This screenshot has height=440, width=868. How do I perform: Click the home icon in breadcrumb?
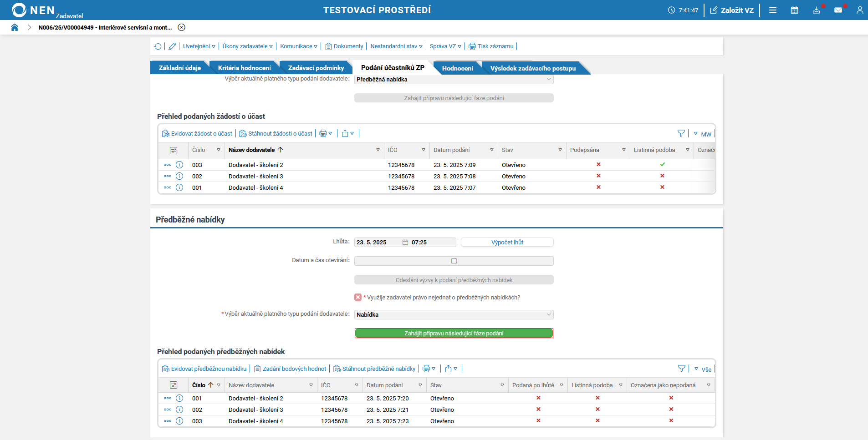pos(15,27)
